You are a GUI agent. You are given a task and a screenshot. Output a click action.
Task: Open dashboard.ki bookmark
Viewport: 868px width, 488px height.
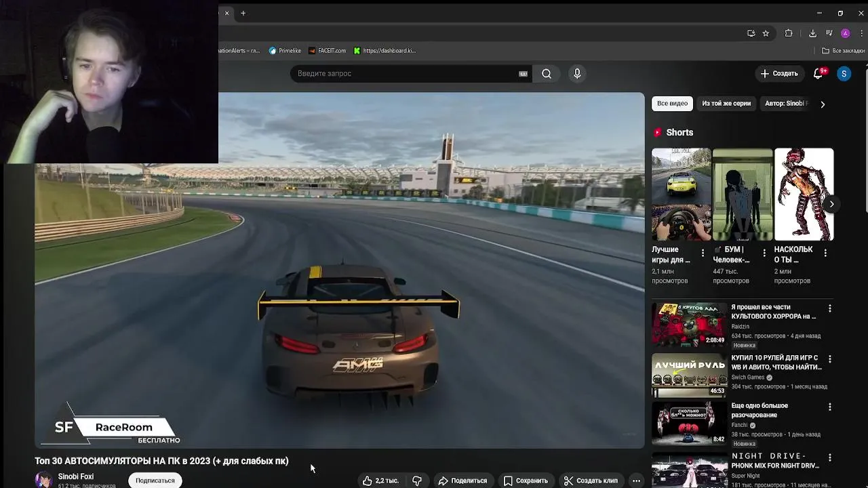[384, 51]
